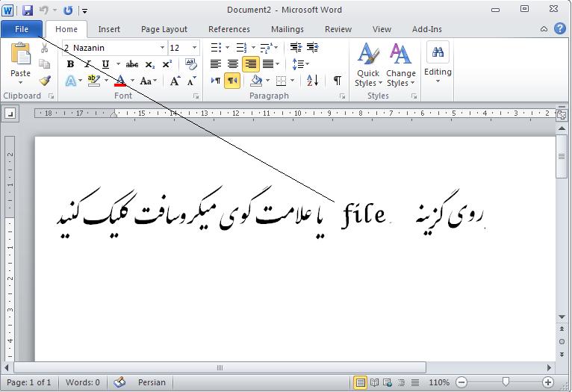
Task: Click the Sort icon in Paragraph group
Action: [x=312, y=81]
